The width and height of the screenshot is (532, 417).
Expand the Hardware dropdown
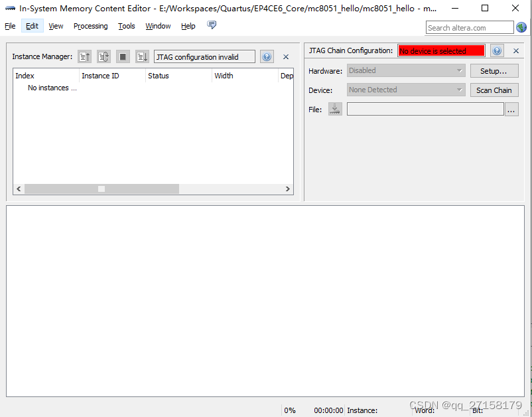click(406, 70)
